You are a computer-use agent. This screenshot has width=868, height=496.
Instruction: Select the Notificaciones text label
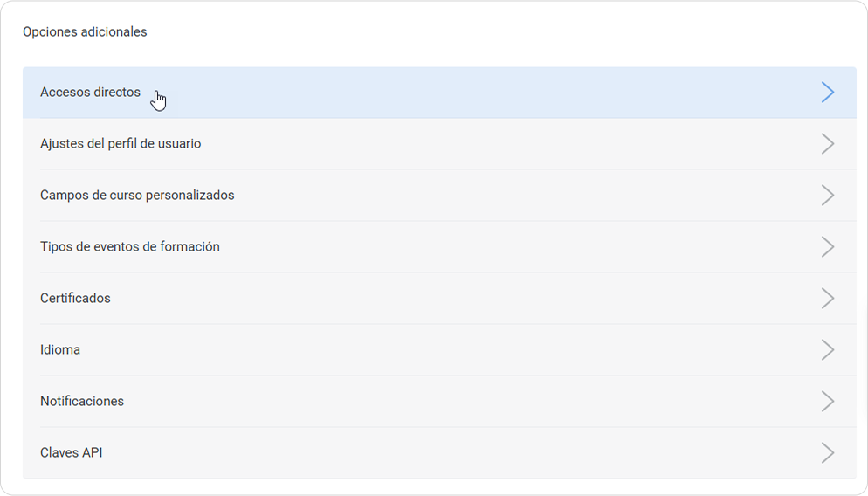82,402
